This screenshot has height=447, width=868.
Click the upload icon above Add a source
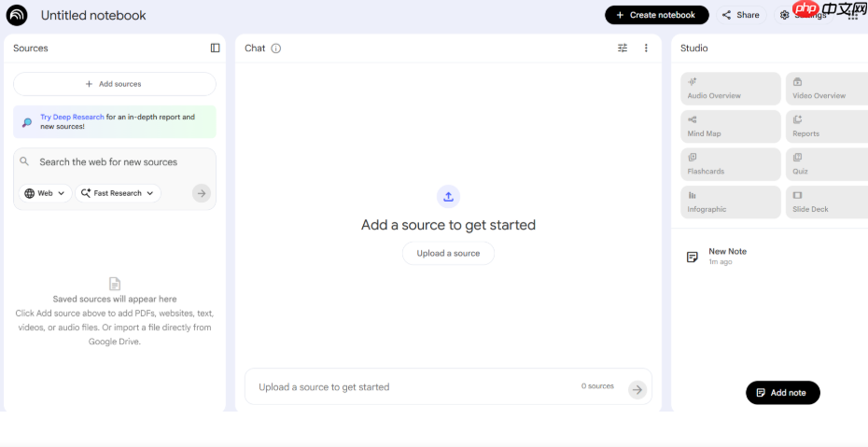(448, 196)
